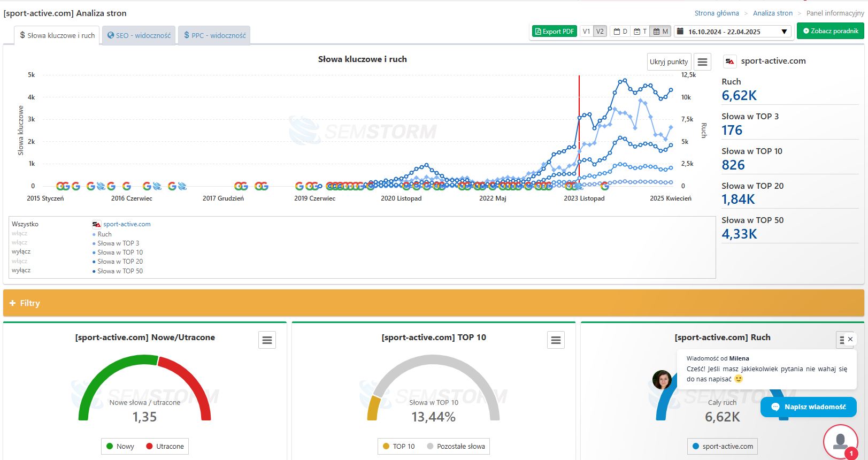This screenshot has width=868, height=460.
Task: Click the sport-active.com favicon in chart legend
Action: pyautogui.click(x=96, y=225)
